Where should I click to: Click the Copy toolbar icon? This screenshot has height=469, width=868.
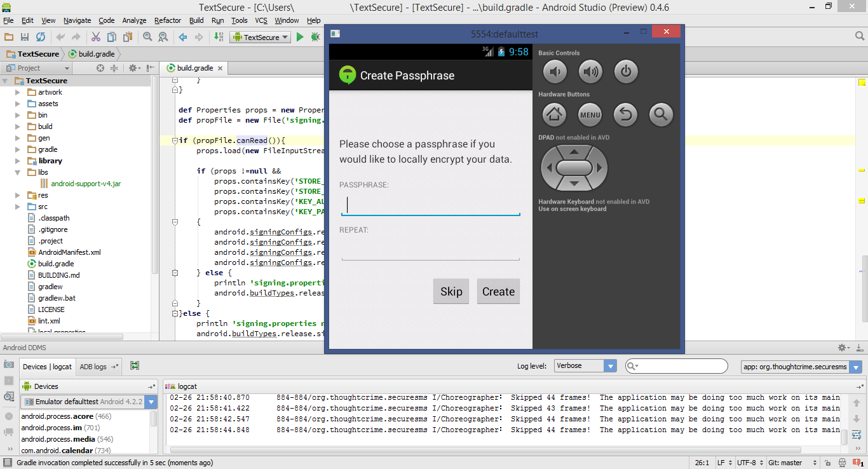112,37
